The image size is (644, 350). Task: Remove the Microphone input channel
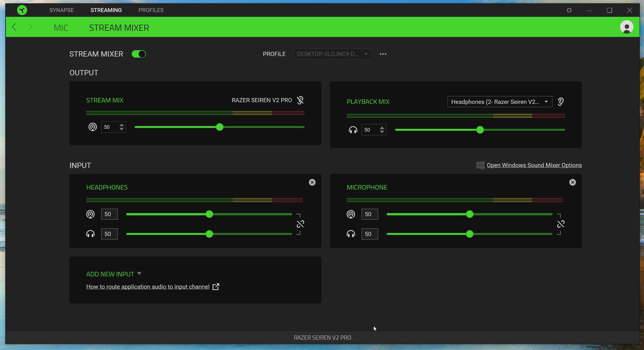coord(572,182)
